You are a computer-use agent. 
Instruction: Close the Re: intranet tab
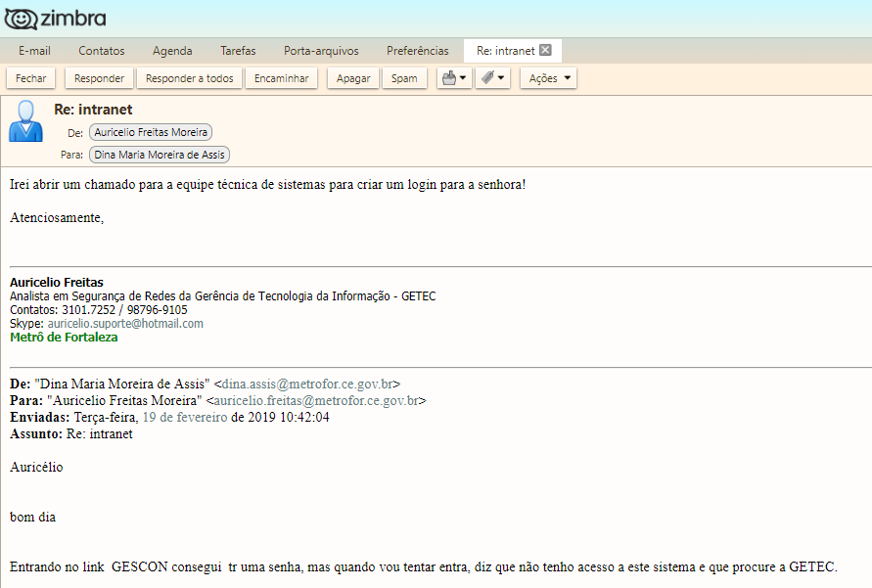click(x=545, y=50)
